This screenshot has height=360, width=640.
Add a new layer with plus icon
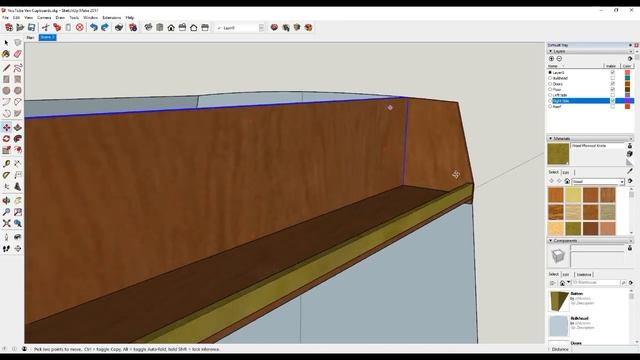coord(551,58)
